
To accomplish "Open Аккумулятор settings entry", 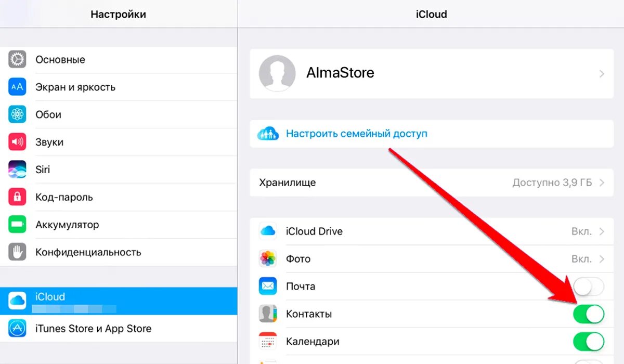I will coord(119,225).
